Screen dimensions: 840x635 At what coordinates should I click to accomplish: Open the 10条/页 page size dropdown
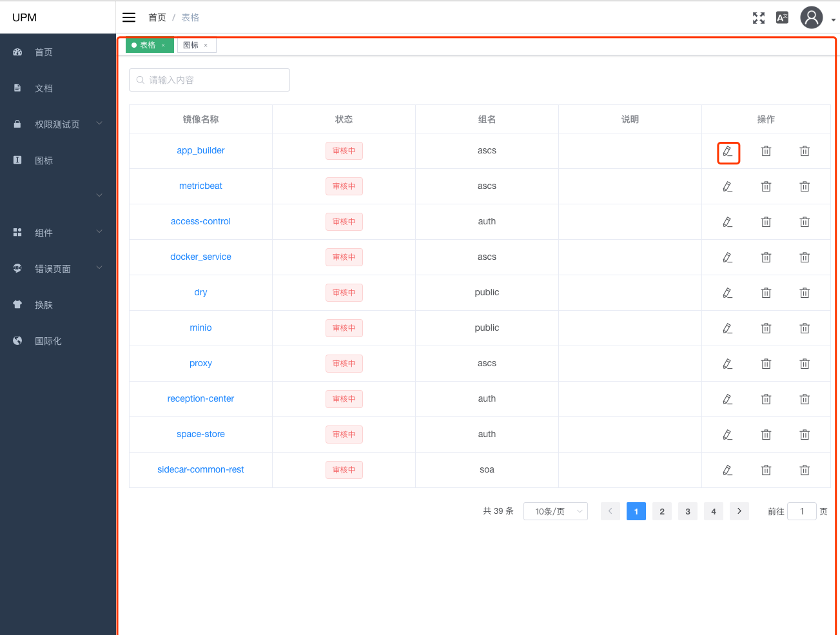pyautogui.click(x=556, y=511)
